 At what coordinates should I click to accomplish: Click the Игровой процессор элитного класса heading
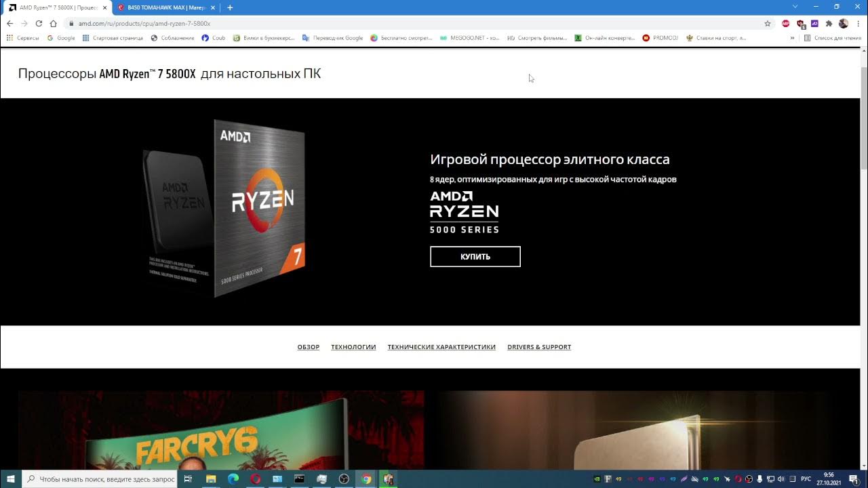click(550, 160)
